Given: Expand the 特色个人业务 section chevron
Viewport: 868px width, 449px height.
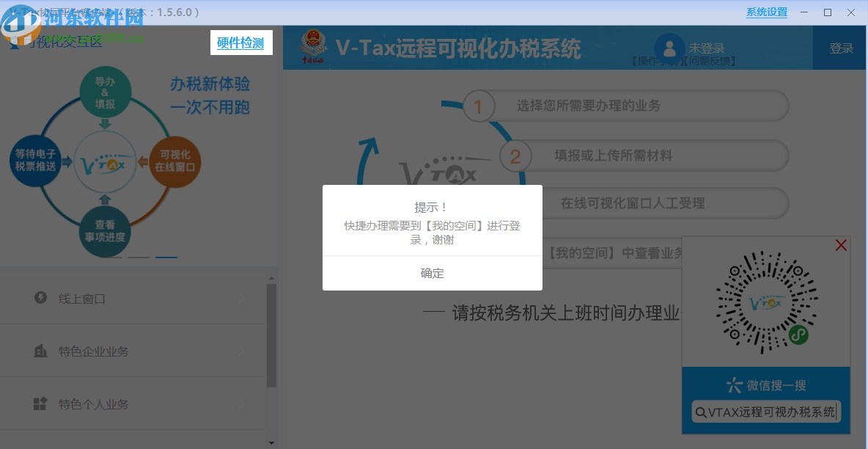Looking at the screenshot, I should pos(242,404).
